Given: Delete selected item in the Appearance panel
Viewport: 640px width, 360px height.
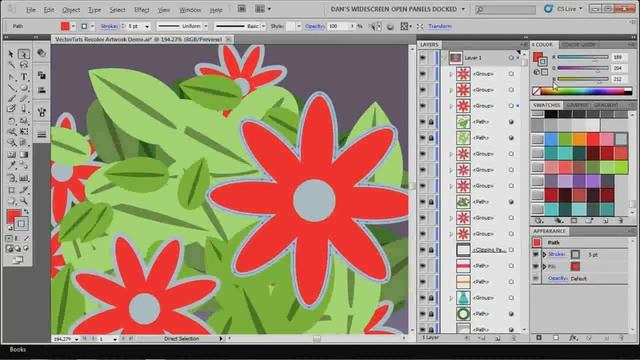Looking at the screenshot, I should click(621, 338).
